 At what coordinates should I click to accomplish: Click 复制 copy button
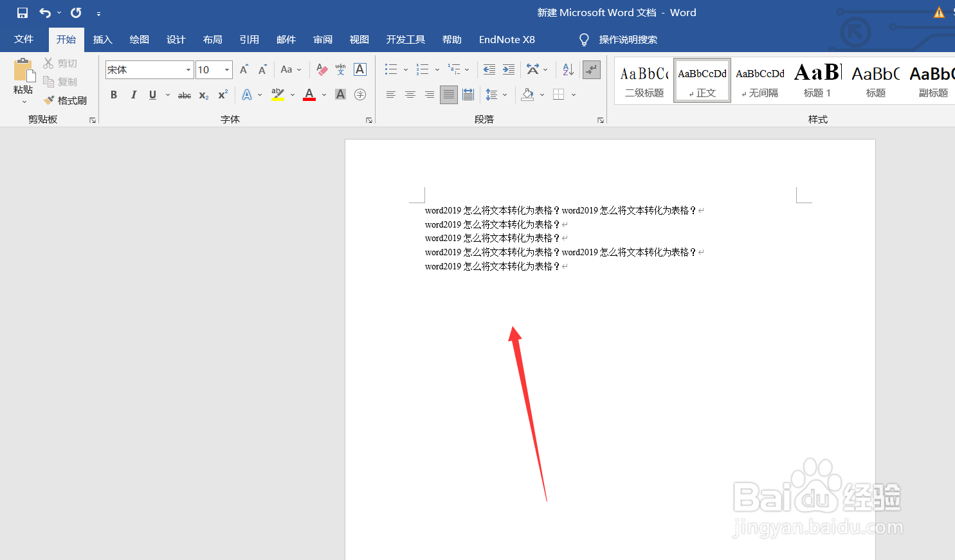pos(60,82)
